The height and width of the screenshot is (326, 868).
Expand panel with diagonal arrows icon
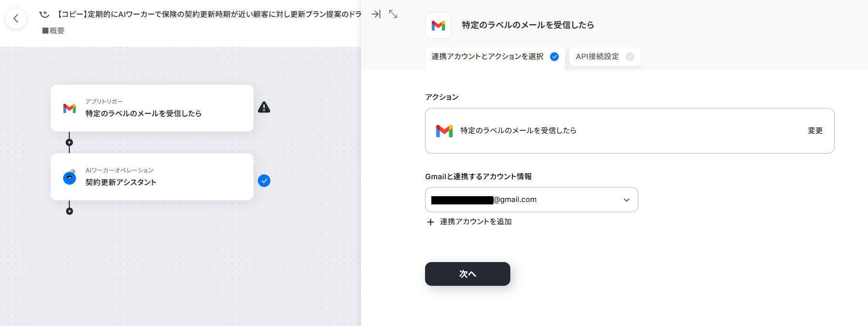click(x=393, y=15)
